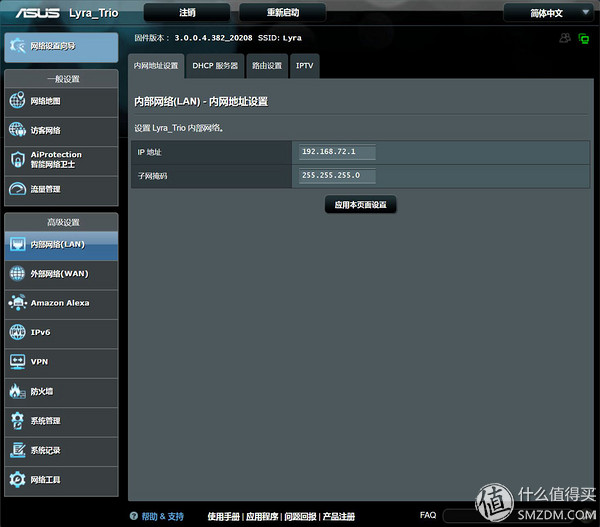Click the client users status icon

coord(565,38)
